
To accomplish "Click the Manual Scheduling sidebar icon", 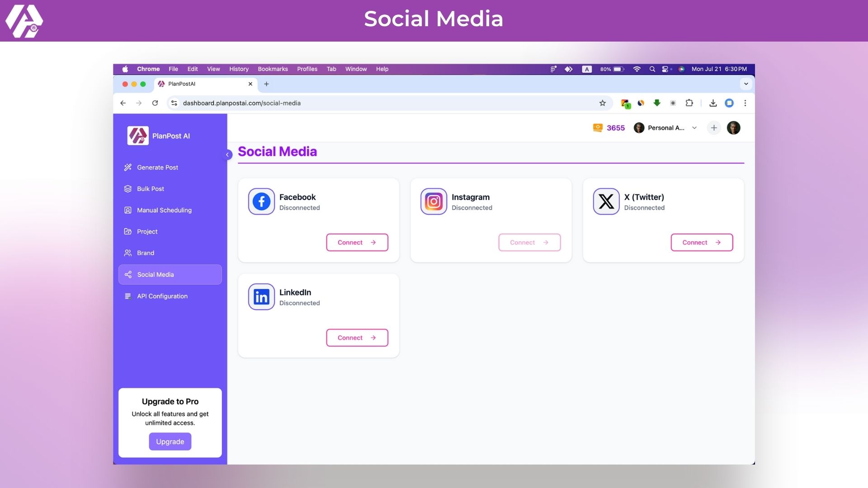I will coord(128,210).
